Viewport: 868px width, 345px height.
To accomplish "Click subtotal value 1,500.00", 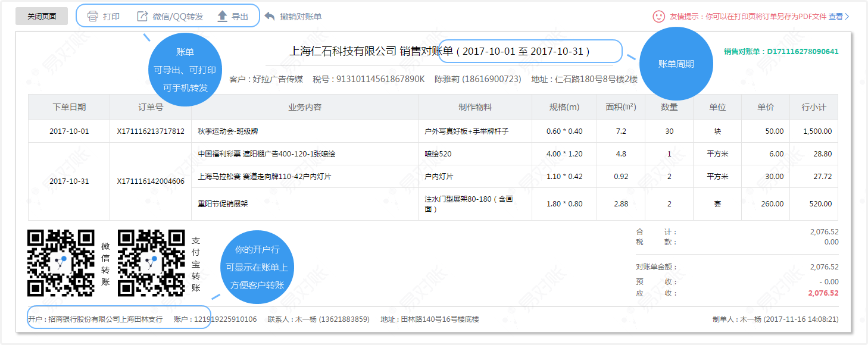I will [817, 131].
